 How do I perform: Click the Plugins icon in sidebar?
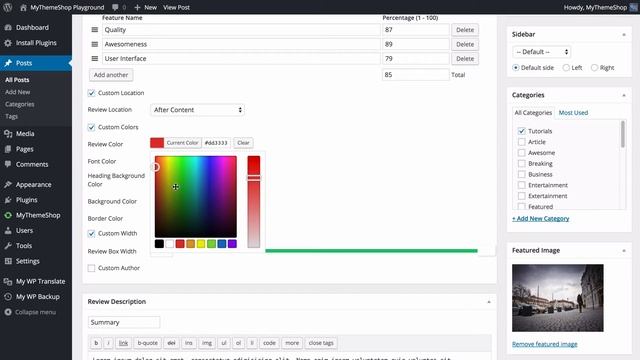click(8, 200)
